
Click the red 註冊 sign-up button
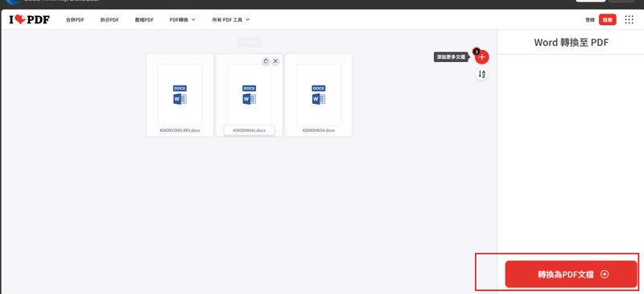point(608,20)
